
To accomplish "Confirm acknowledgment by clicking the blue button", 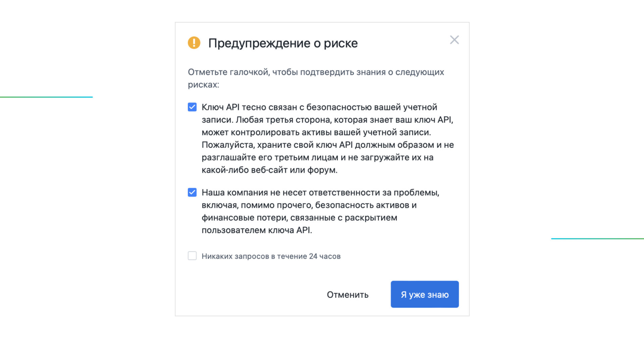I will (x=424, y=294).
